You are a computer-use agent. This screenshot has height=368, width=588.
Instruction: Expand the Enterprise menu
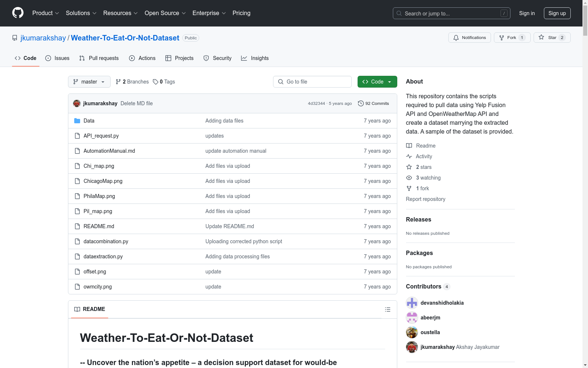209,13
